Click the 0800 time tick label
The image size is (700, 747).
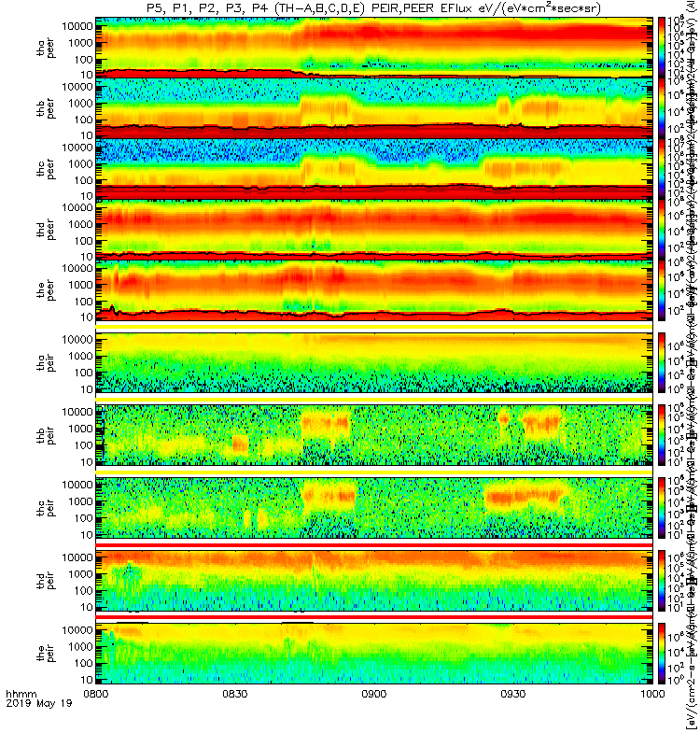(96, 694)
